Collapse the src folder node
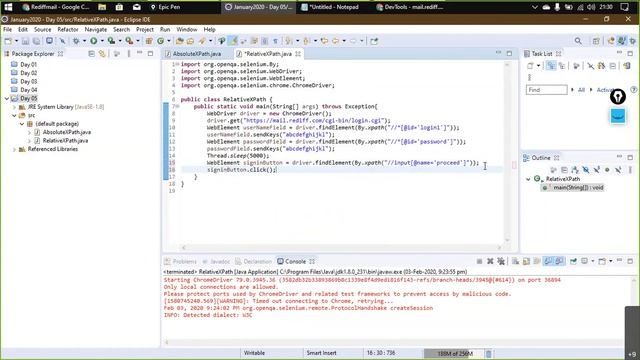The width and height of the screenshot is (640, 360). (x=14, y=116)
